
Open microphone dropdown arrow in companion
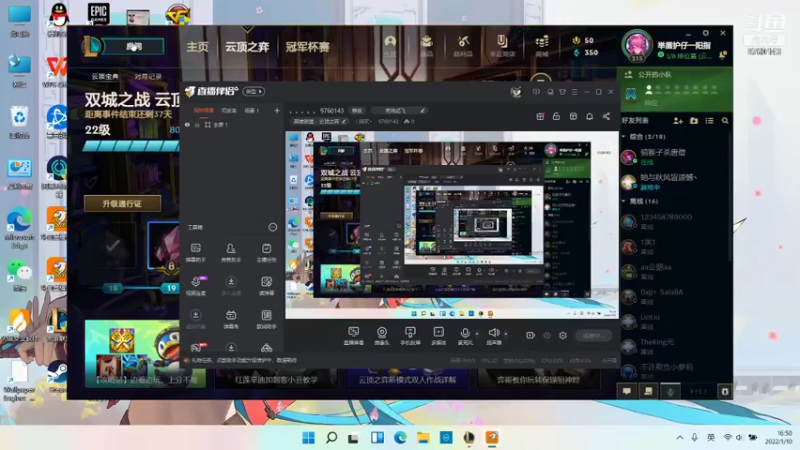[x=477, y=334]
